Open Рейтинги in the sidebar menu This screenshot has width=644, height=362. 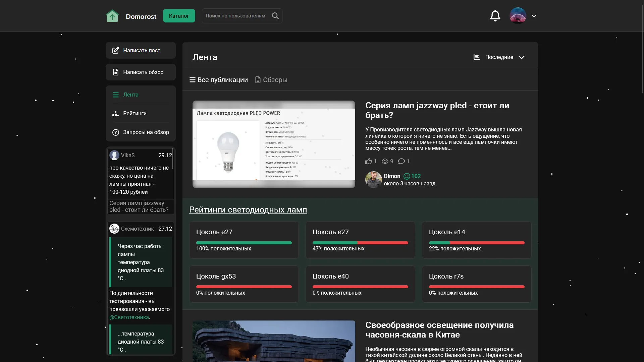135,113
